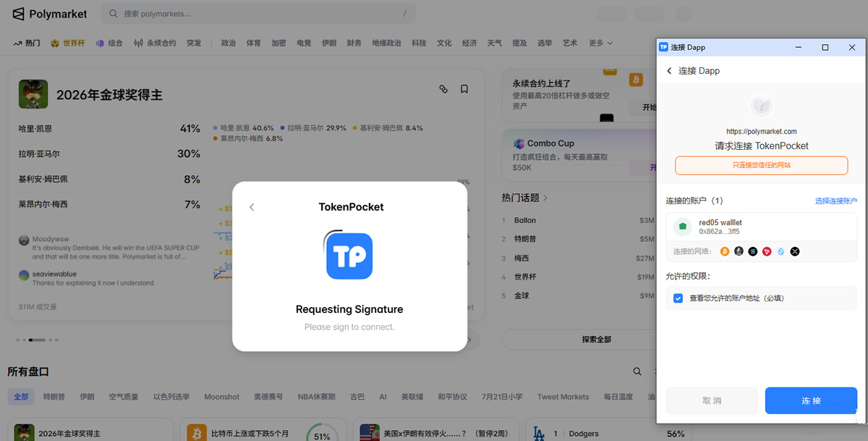Click Bitcoin icon on 比特币上涨或下跌 card
The height and width of the screenshot is (441, 868).
pos(196,433)
